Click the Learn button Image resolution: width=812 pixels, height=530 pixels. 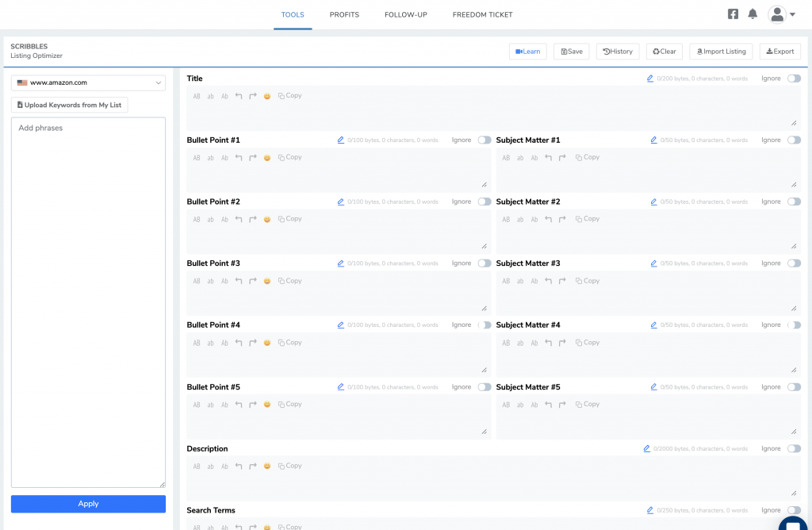[x=527, y=52]
